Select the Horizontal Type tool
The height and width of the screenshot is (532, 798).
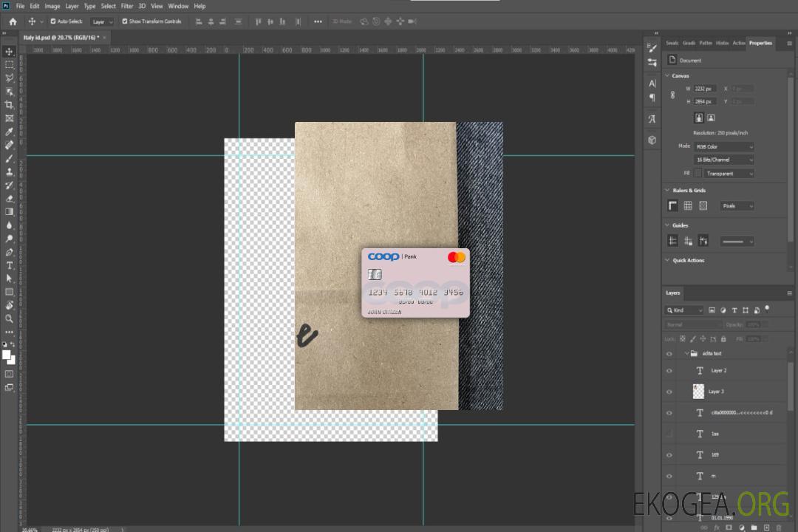pyautogui.click(x=9, y=265)
